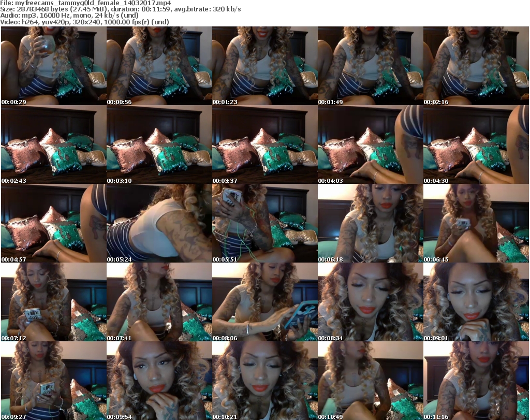The width and height of the screenshot is (530, 420).
Task: Click the thumbnail timestamped 00:00:29
Action: pos(54,66)
